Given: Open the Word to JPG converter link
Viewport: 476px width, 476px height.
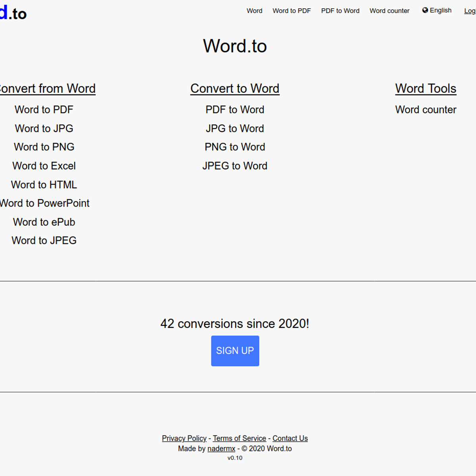Looking at the screenshot, I should click(44, 129).
